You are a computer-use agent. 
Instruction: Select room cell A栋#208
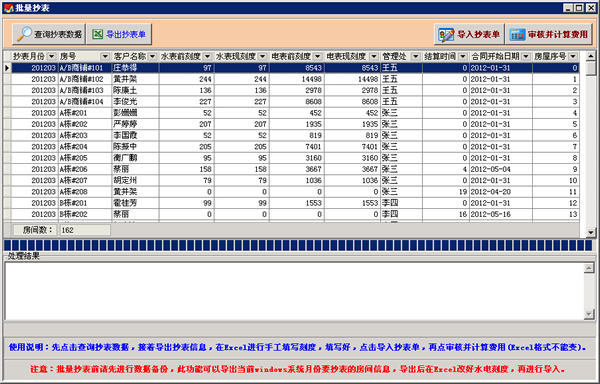pos(85,192)
